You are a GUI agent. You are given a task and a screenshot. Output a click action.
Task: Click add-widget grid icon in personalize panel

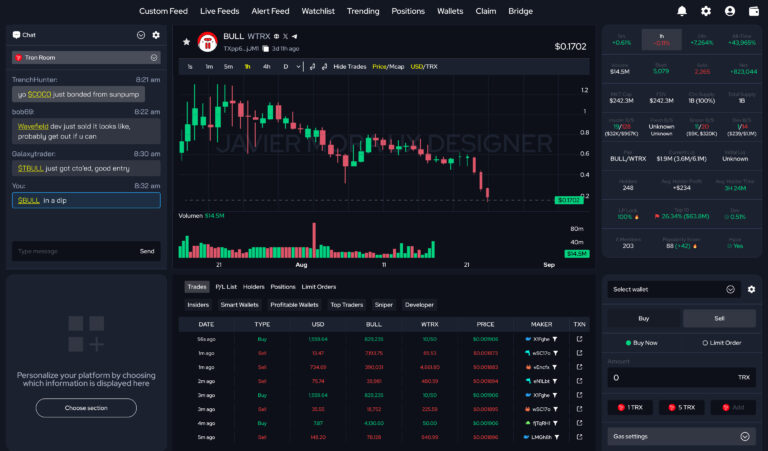point(86,333)
